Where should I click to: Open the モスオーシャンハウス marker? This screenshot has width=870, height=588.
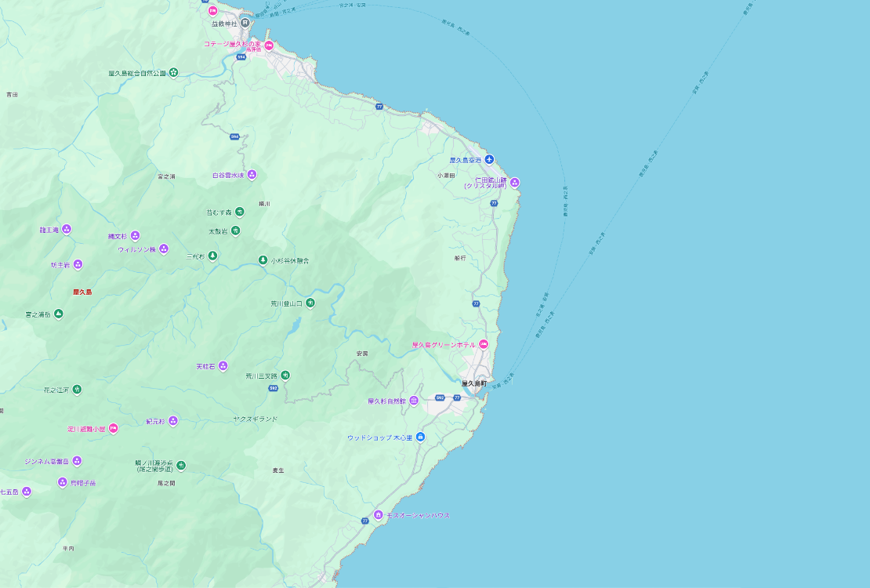click(x=378, y=515)
